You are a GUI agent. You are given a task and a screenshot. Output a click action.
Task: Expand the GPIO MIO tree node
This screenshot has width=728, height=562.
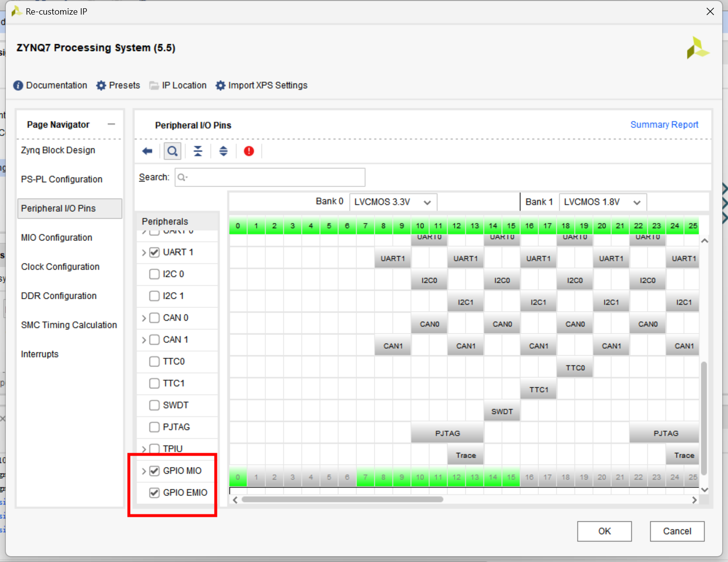tap(144, 471)
